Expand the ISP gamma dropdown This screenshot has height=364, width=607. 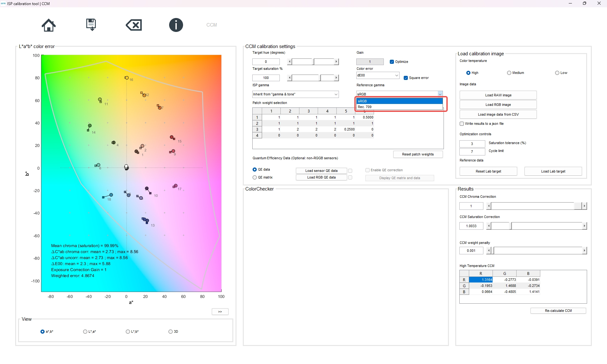[x=295, y=94]
